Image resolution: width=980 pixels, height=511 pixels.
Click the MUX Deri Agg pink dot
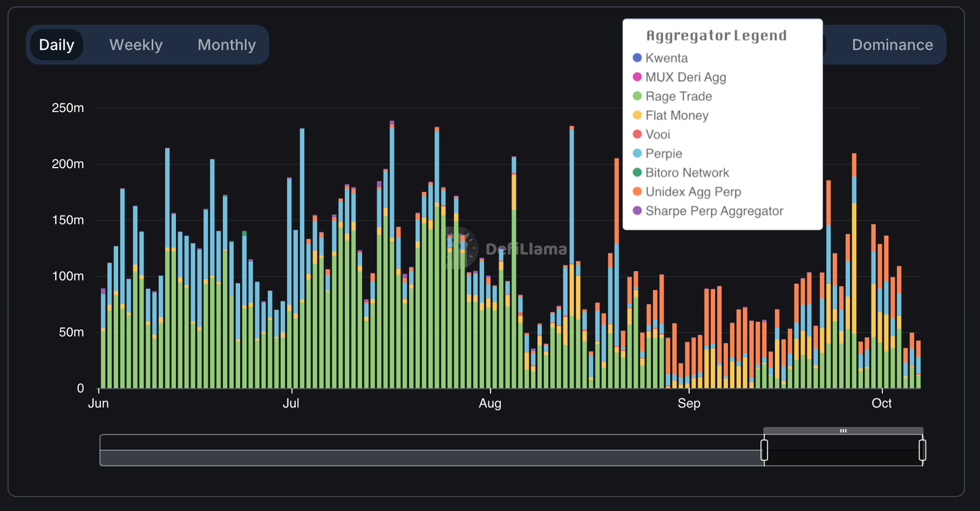[637, 76]
